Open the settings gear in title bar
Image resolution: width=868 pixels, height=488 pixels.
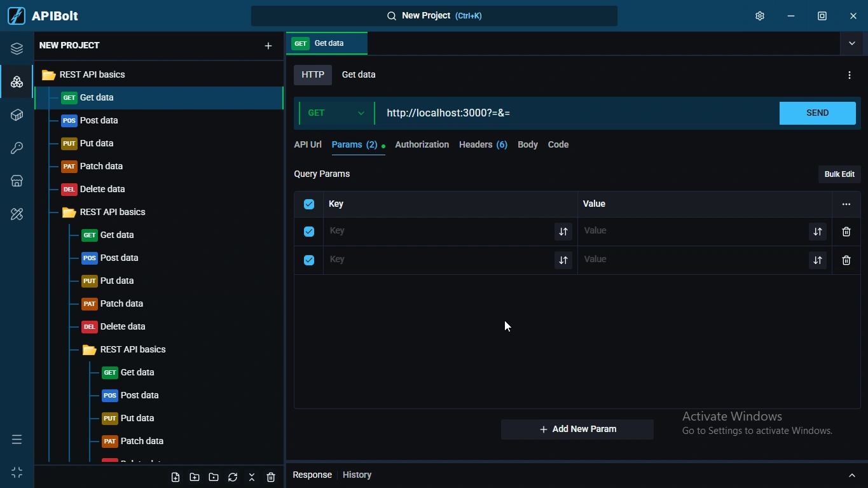point(759,16)
